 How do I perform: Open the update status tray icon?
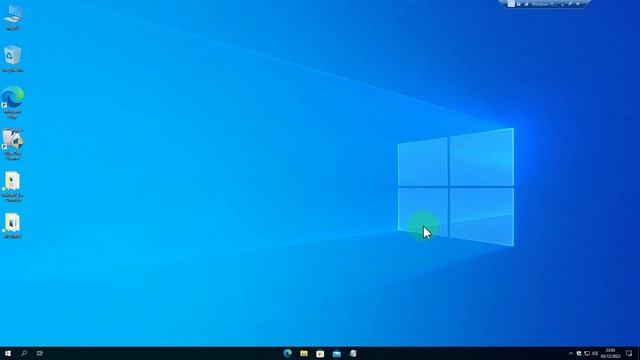click(579, 353)
